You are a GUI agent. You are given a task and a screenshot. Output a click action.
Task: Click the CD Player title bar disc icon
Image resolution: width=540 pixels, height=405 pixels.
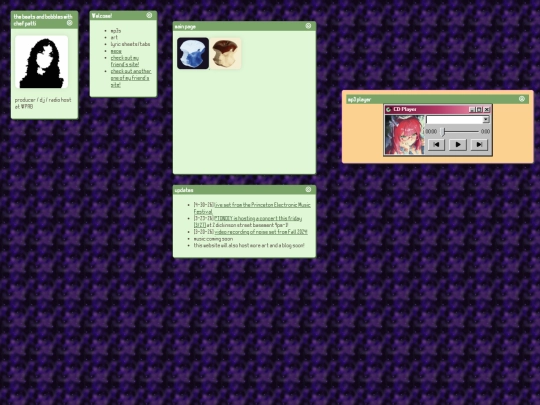pos(388,110)
